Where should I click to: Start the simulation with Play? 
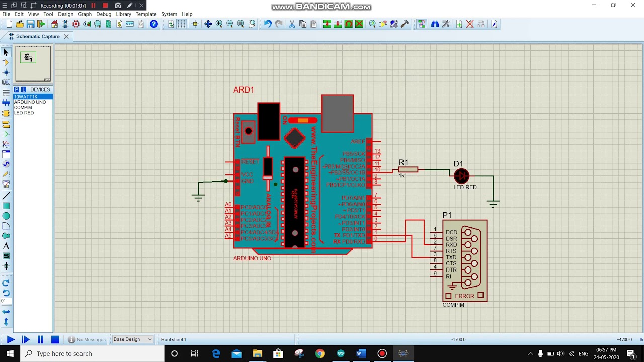10,340
